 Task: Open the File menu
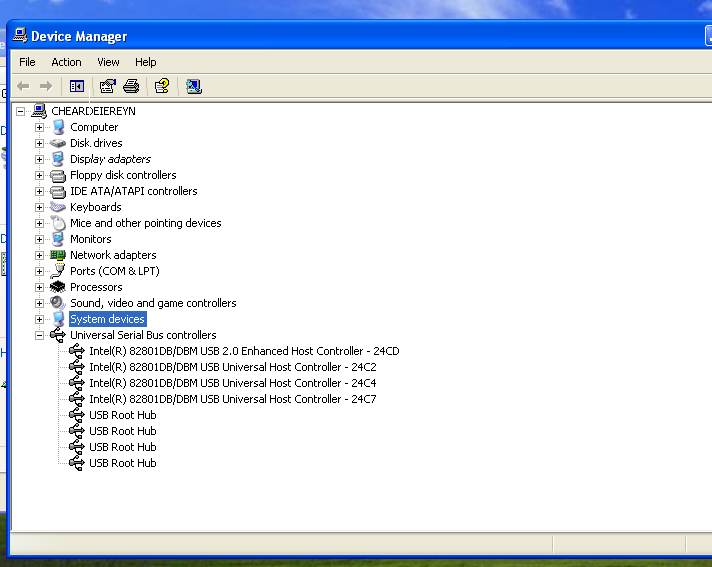[27, 62]
